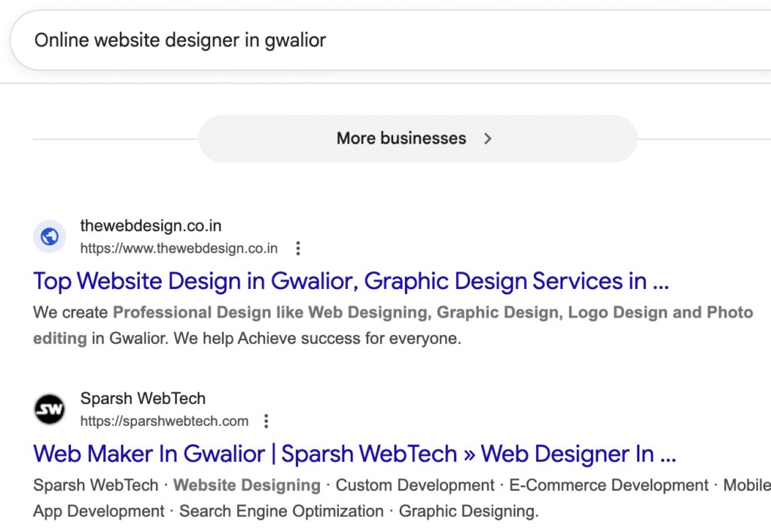Screen dimensions: 771x532
Task: Click 'Search Engine Optimization' in Sparsh snippet
Action: pyautogui.click(x=282, y=512)
